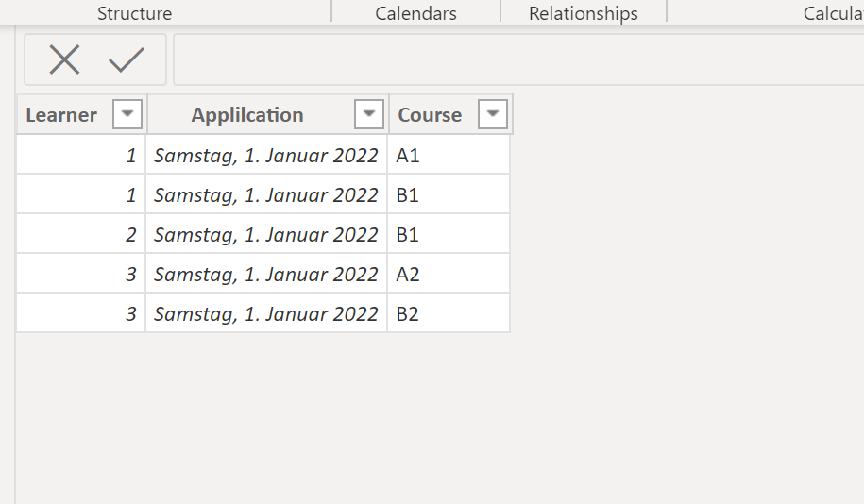Commit the formula with the checkmark icon
Image resolution: width=864 pixels, height=504 pixels.
pos(127,59)
